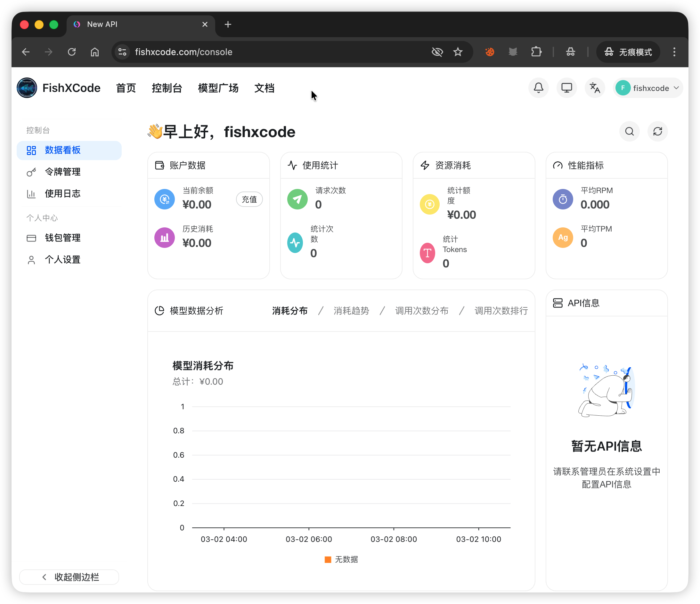Viewport: 700px width, 604px height.
Task: Click the 充值 recharge button
Action: click(x=249, y=199)
